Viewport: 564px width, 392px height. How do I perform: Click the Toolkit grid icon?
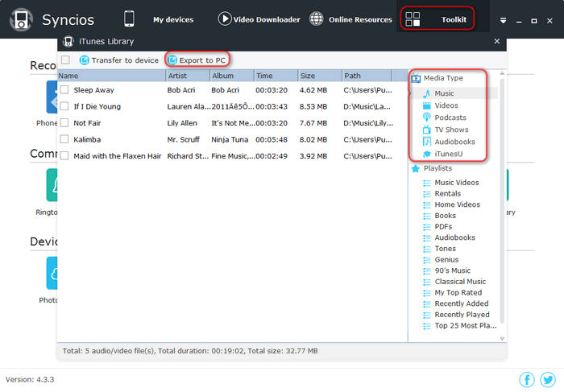(x=413, y=19)
